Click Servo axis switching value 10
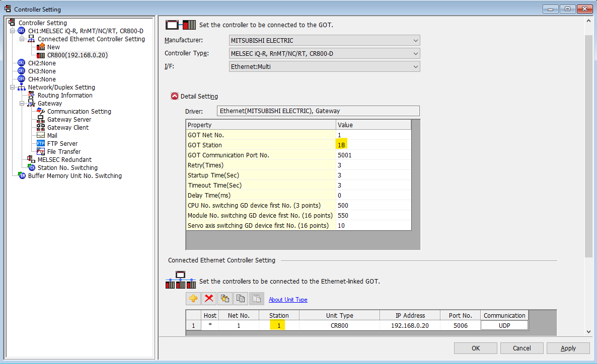Image resolution: width=597 pixels, height=364 pixels. coord(373,226)
